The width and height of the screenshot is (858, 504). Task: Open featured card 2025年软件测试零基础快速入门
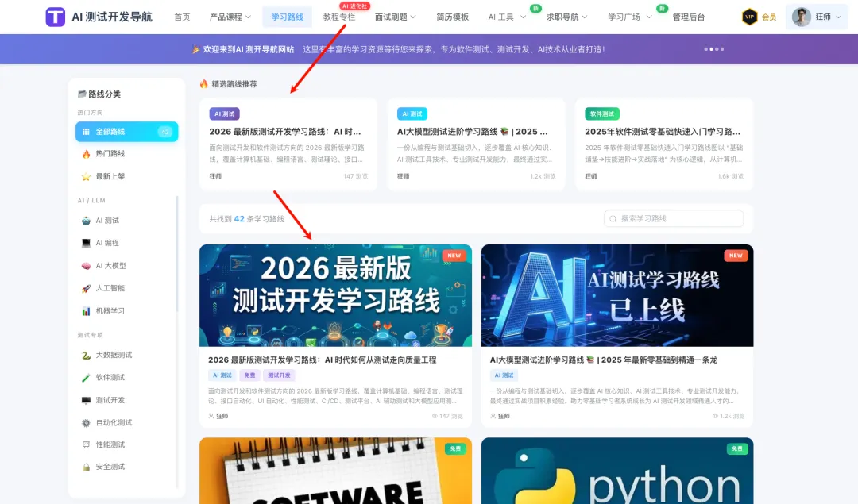pyautogui.click(x=663, y=145)
